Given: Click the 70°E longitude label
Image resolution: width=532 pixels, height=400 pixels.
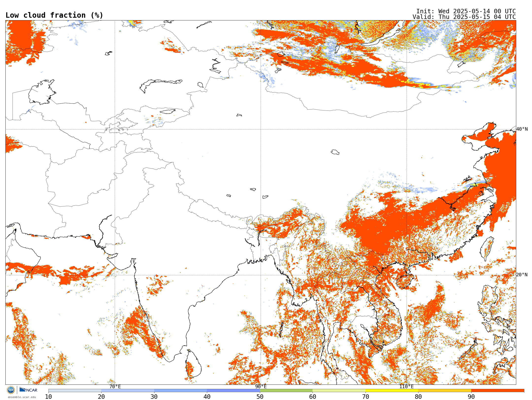Looking at the screenshot, I should pyautogui.click(x=115, y=386).
